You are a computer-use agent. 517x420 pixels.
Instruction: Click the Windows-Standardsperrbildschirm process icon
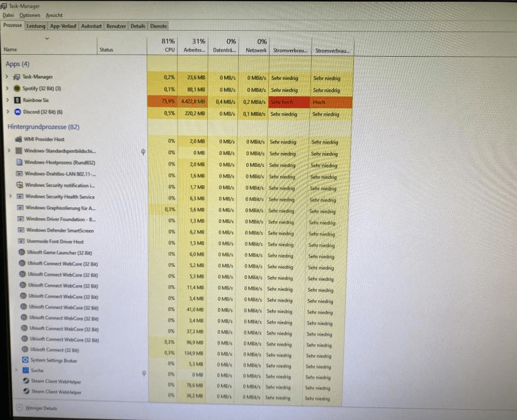tap(19, 150)
